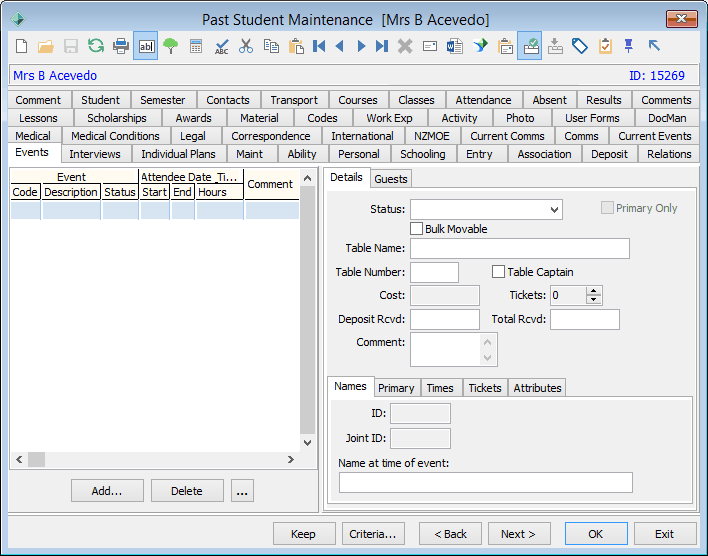Switch to the Guests tab
This screenshot has width=708, height=556.
tap(391, 179)
